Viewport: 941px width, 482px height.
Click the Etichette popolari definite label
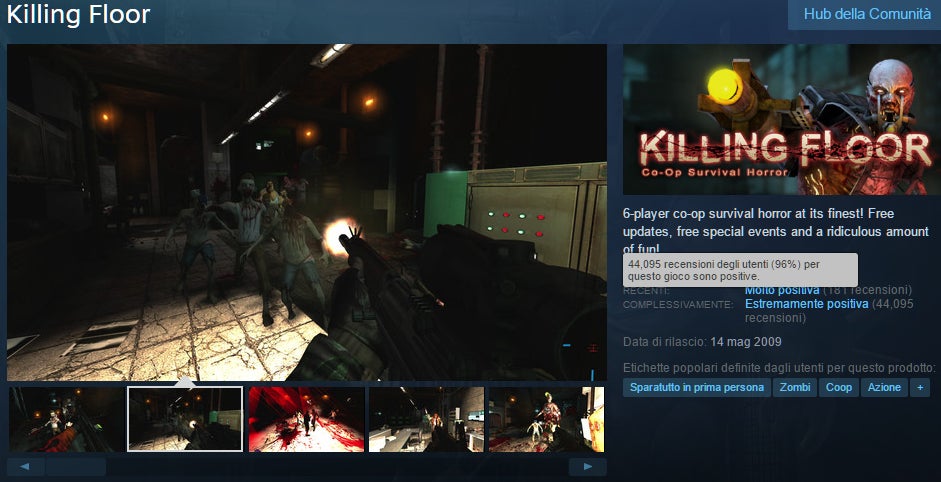(778, 367)
